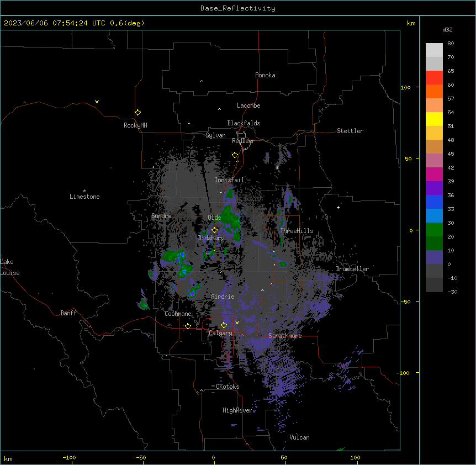Image resolution: width=476 pixels, height=465 pixels.
Task: Select the yellow diamond marker between Olds and Didsbury
Action: (x=214, y=230)
